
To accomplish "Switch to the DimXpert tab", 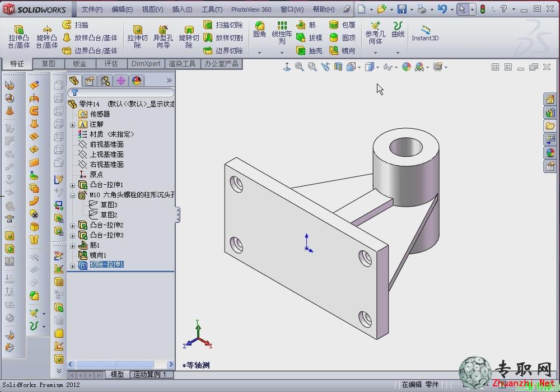I will tap(146, 63).
